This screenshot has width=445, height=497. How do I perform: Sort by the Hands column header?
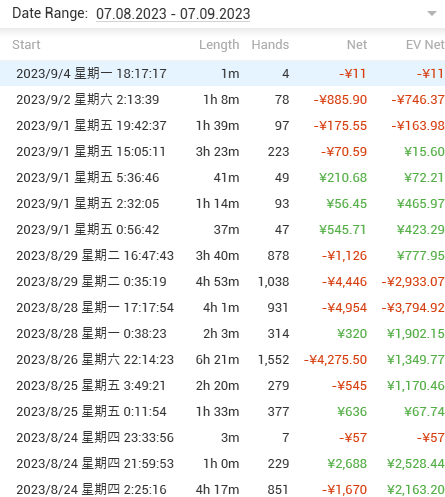point(270,45)
